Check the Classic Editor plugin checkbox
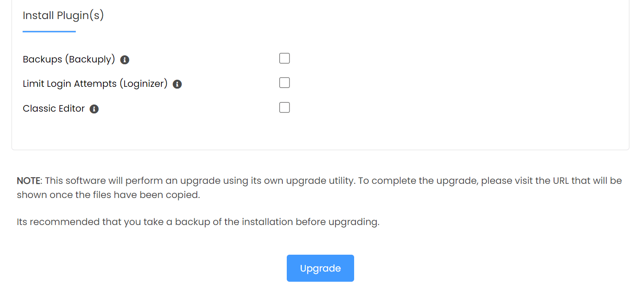This screenshot has width=644, height=295. tap(285, 108)
